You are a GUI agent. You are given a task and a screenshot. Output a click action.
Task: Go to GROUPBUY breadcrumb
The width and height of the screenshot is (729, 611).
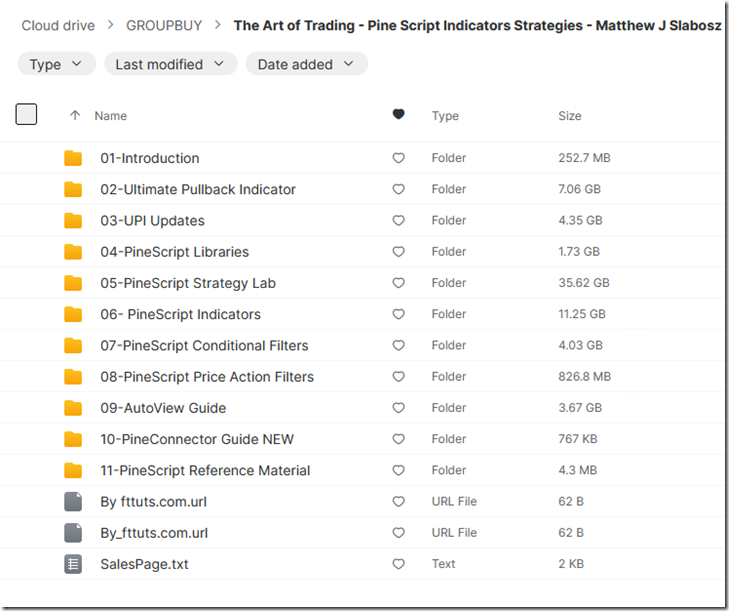click(x=164, y=25)
